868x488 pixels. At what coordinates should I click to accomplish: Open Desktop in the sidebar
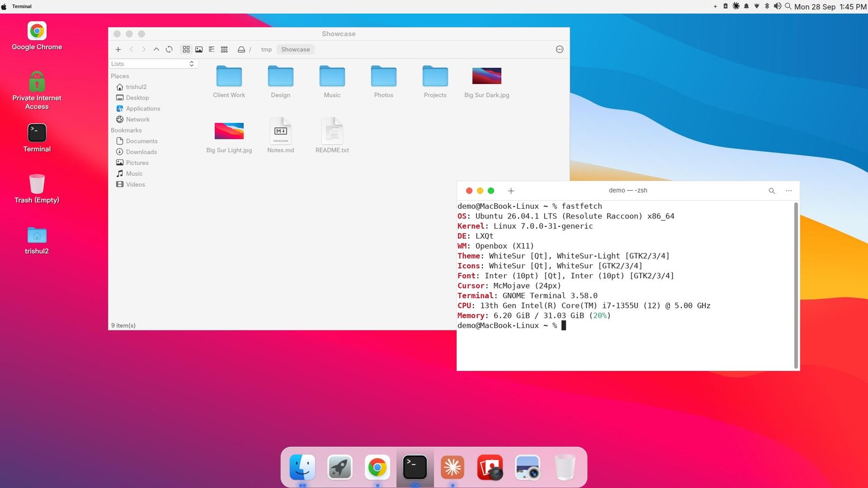(132, 98)
